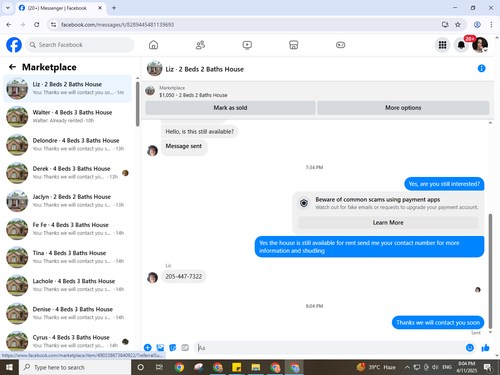Click the 'Hello, is this still available?' message
The image size is (500, 375).
coord(200,131)
